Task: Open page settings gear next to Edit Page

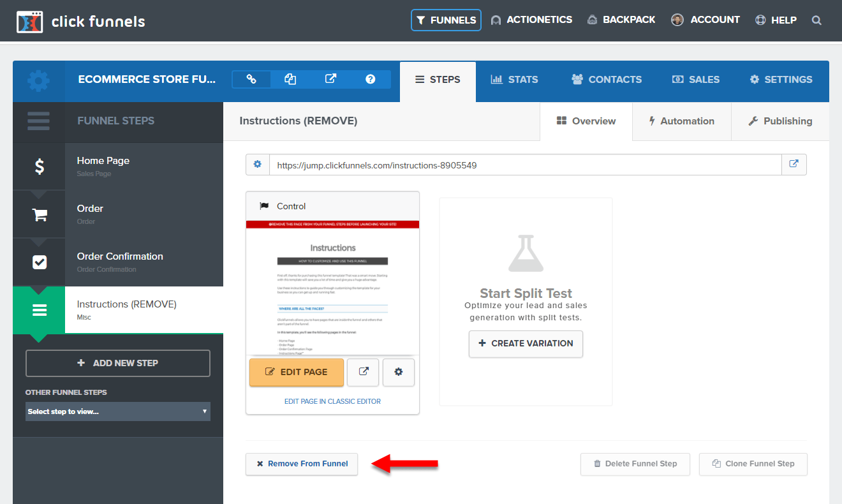Action: coord(399,372)
